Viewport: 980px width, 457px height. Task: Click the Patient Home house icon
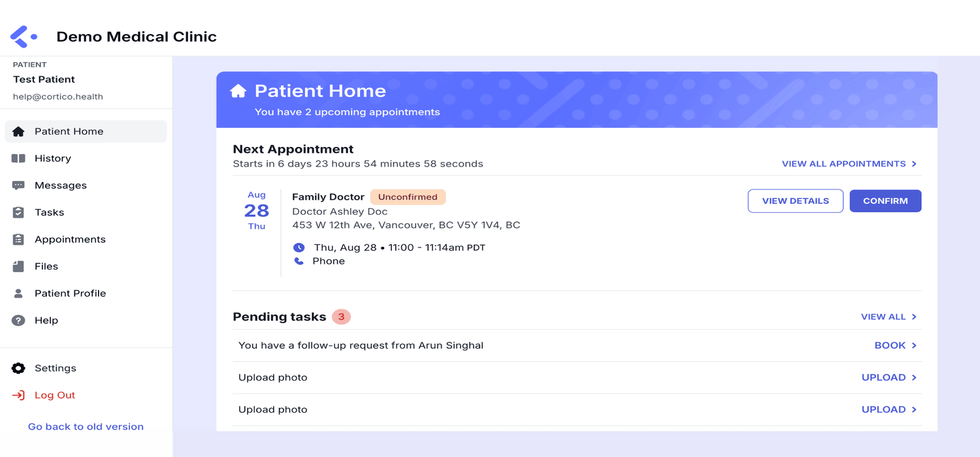point(18,132)
